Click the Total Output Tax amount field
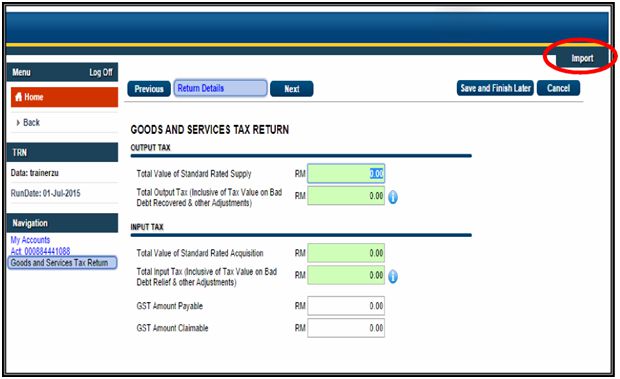The height and width of the screenshot is (379, 620). click(x=346, y=196)
